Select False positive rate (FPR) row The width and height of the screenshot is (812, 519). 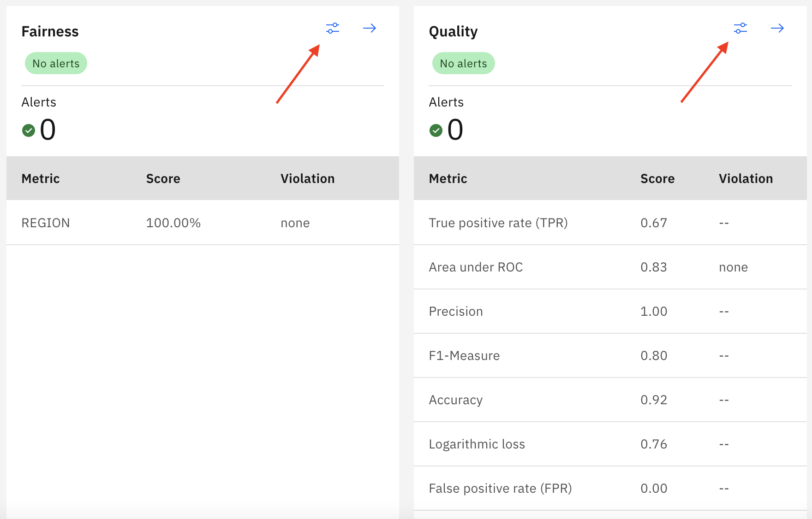pyautogui.click(x=610, y=488)
